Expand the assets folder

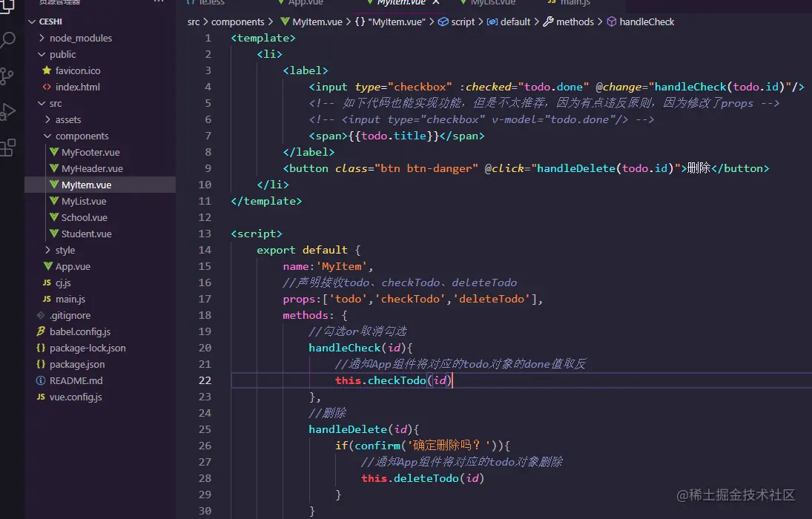[47, 119]
